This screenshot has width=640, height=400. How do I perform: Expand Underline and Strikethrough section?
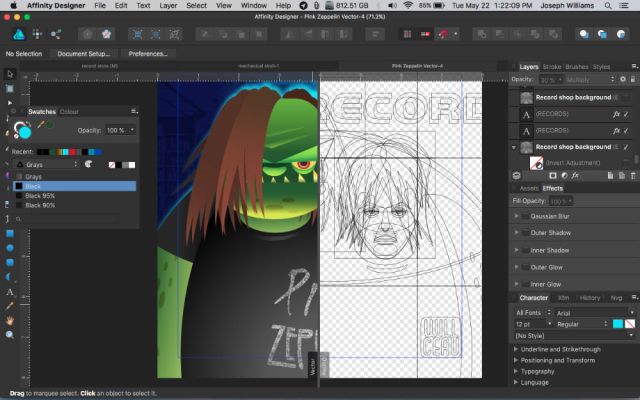click(516, 349)
